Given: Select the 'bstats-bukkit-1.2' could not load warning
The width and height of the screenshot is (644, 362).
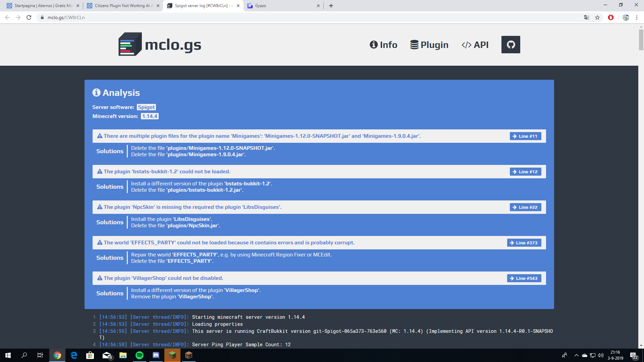Looking at the screenshot, I should pyautogui.click(x=319, y=172).
